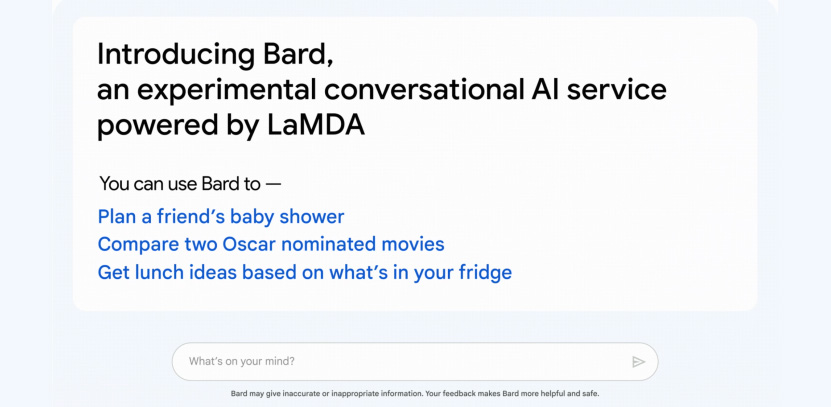Click the "Bard may give inaccurate" disclaimer sentence
831x407 pixels.
coord(327,394)
